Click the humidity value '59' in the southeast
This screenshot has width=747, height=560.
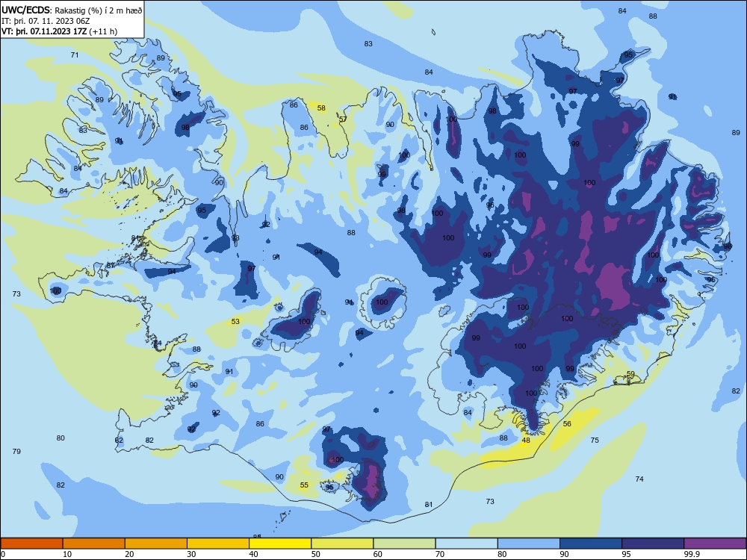tap(630, 374)
